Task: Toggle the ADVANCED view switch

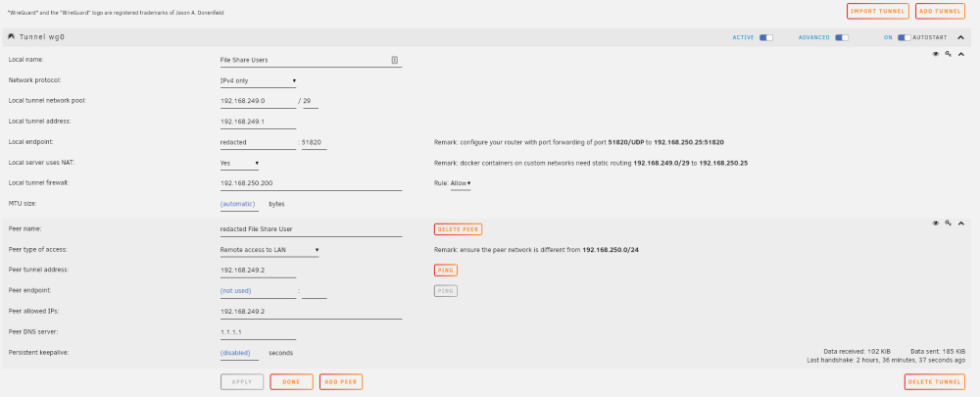Action: [x=842, y=37]
